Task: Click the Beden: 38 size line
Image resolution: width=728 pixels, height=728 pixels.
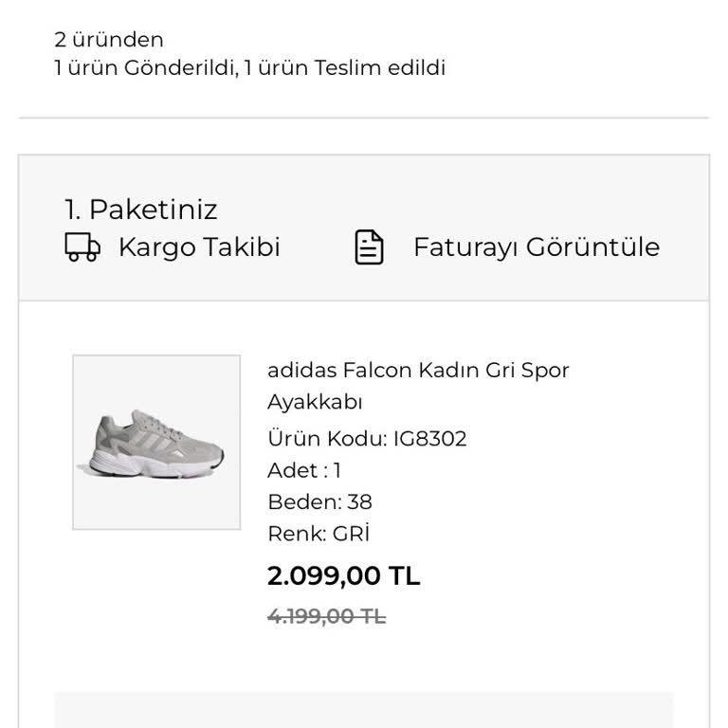Action: tap(319, 501)
